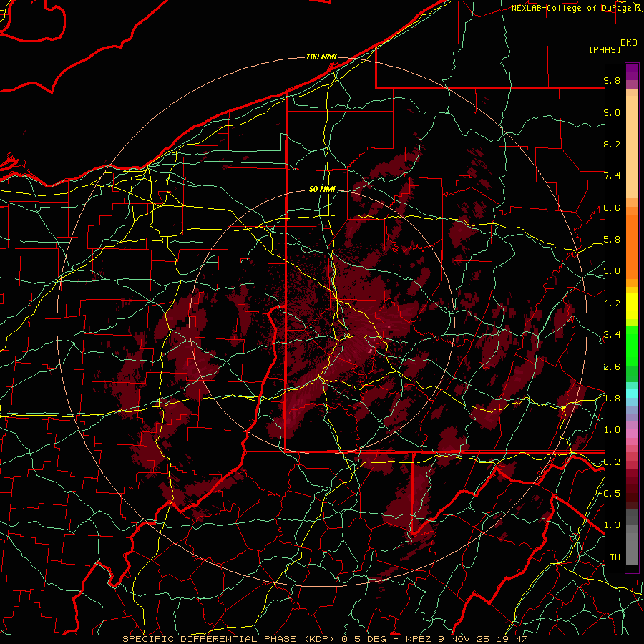
Task: Select the [PHAS] units label
Action: tap(605, 49)
